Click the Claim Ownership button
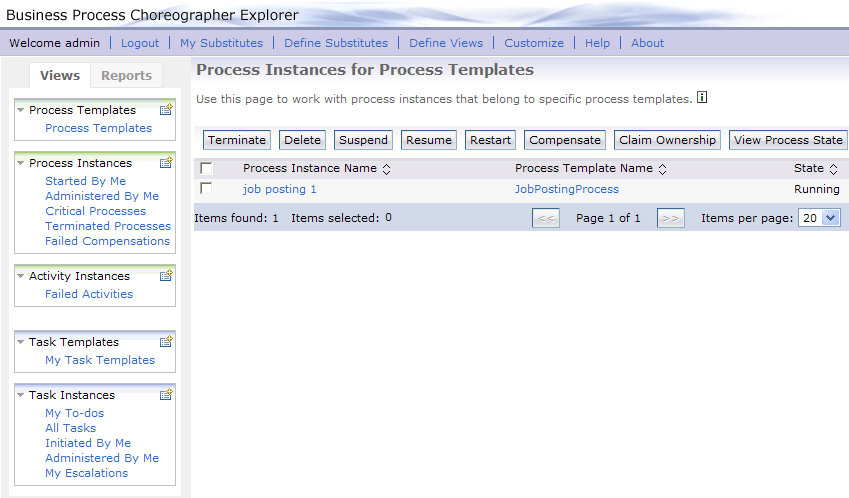The image size is (849, 498). [667, 140]
